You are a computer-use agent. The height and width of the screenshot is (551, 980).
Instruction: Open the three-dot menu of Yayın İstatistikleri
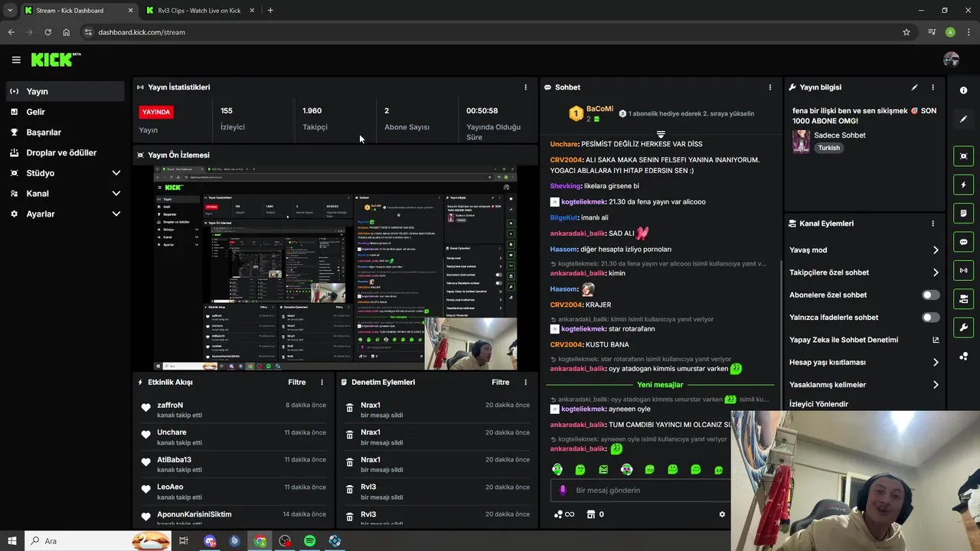pos(525,87)
